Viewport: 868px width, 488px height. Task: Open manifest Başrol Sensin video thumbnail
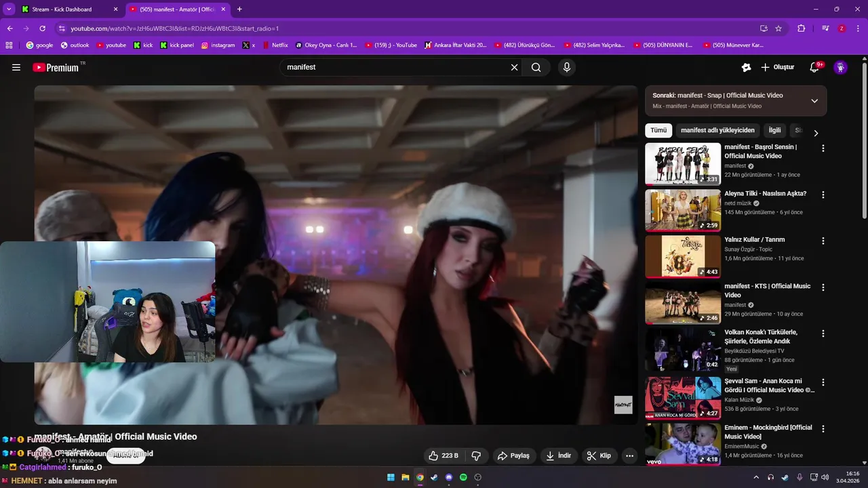pyautogui.click(x=683, y=164)
